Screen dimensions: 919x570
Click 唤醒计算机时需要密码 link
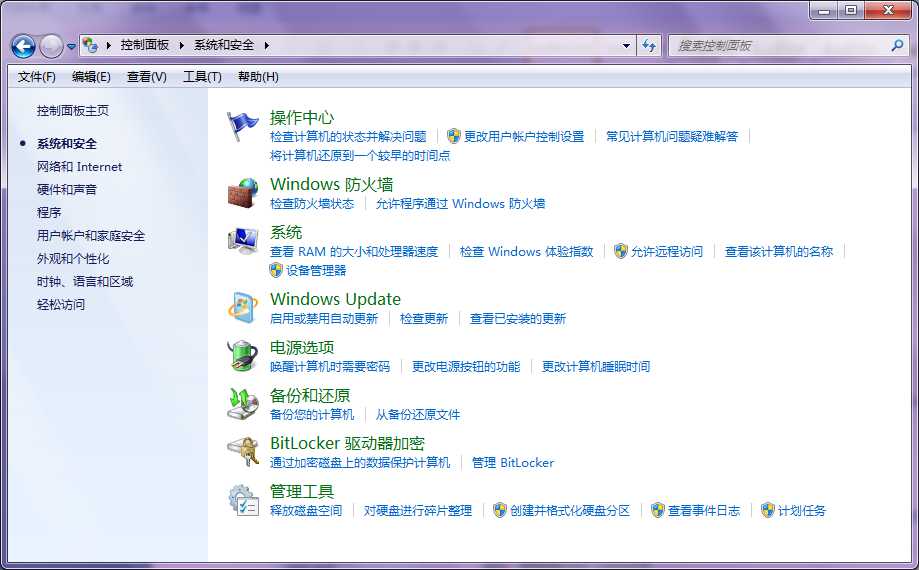click(330, 366)
